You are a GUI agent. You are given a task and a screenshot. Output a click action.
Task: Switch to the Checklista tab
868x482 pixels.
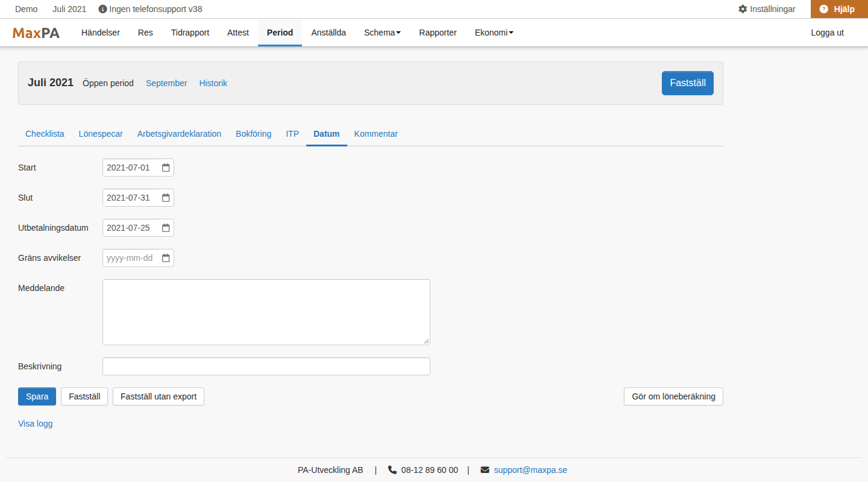tap(45, 134)
